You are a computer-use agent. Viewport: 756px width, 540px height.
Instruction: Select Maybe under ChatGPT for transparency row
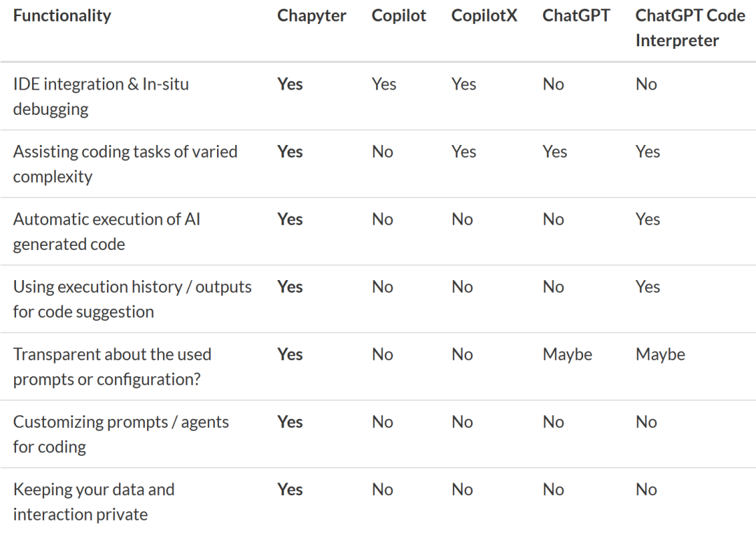(x=568, y=354)
